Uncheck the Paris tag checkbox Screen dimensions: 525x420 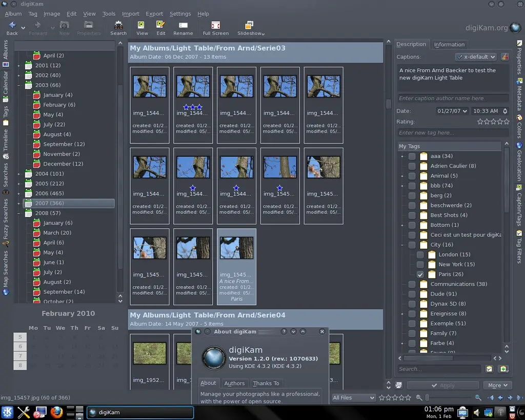(x=420, y=274)
